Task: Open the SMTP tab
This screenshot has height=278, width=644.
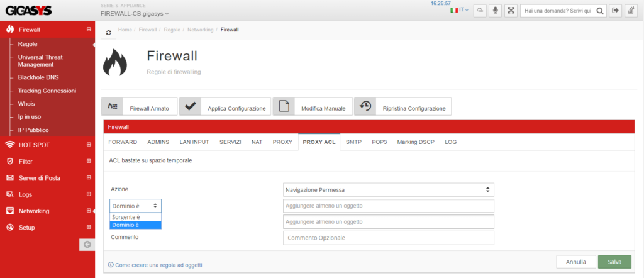Action: pos(354,142)
